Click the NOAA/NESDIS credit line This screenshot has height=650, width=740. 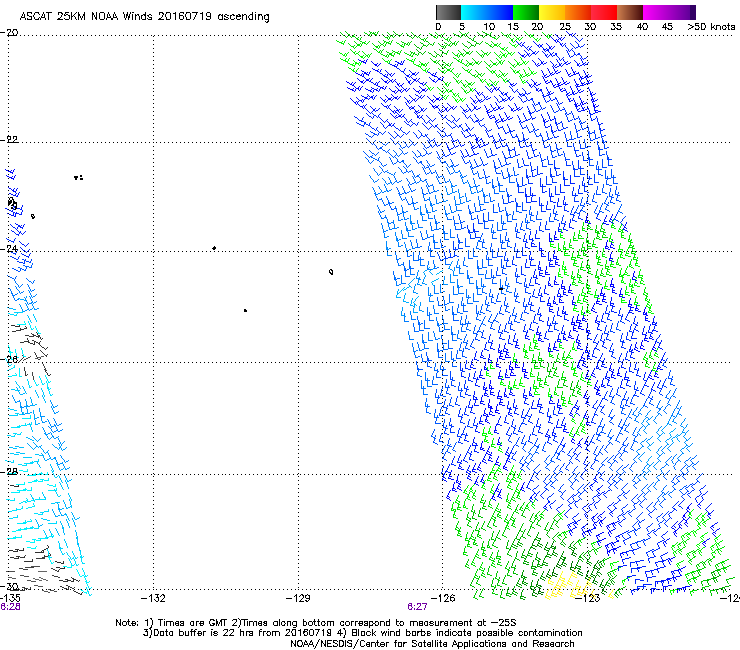tap(432, 644)
